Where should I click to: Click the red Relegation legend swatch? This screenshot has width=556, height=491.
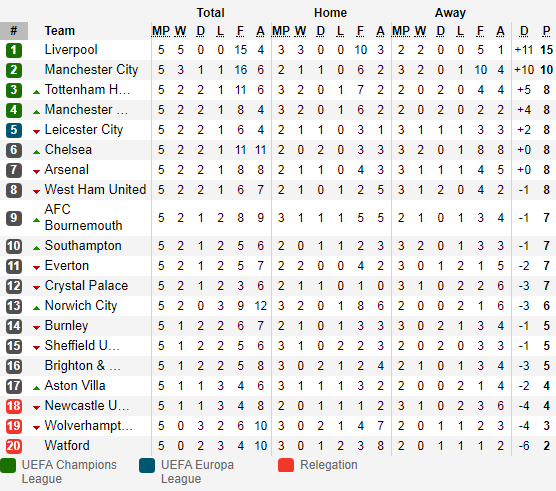286,465
